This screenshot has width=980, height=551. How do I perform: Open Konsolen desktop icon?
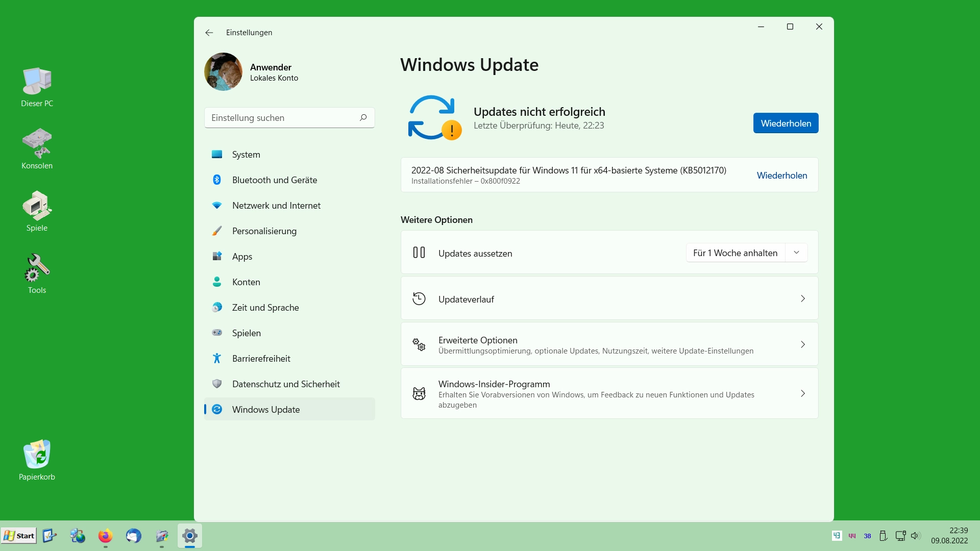tap(37, 149)
